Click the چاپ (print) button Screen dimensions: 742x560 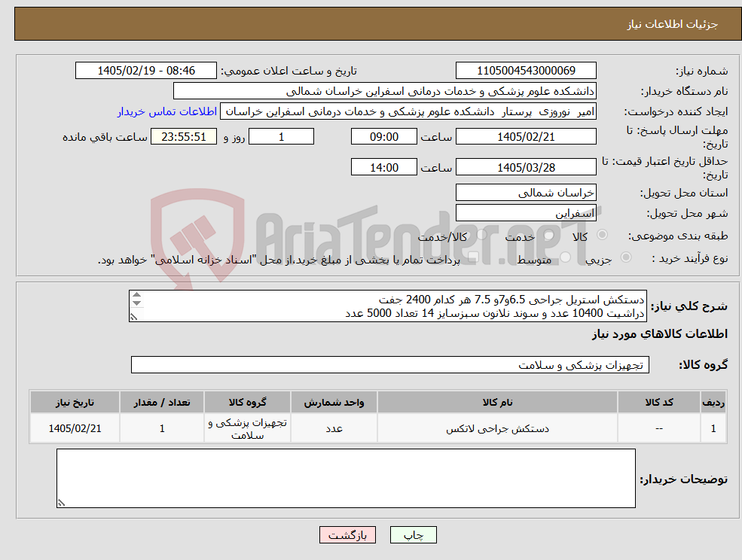pyautogui.click(x=413, y=535)
